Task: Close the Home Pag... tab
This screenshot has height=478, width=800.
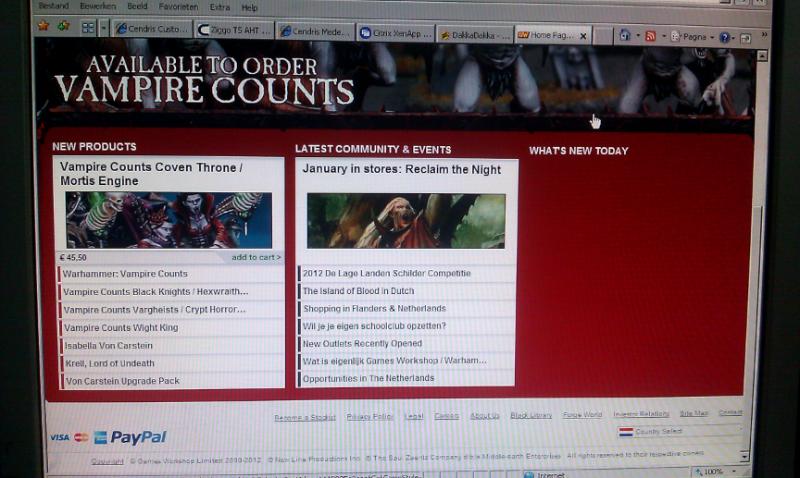Action: [583, 36]
